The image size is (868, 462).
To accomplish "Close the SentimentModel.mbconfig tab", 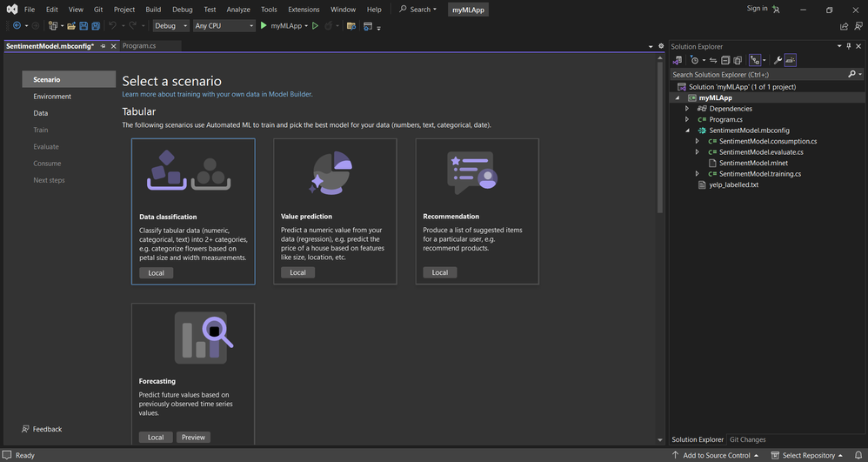I will point(113,46).
